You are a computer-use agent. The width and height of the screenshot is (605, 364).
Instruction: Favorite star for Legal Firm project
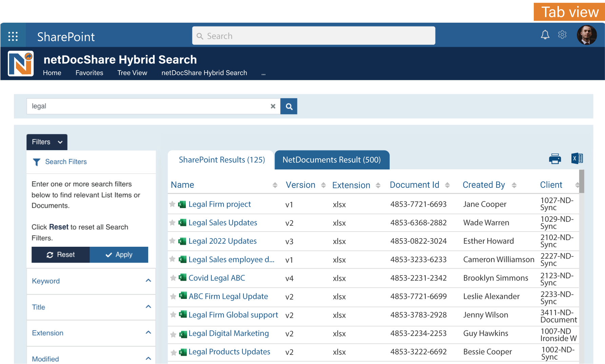coord(172,204)
